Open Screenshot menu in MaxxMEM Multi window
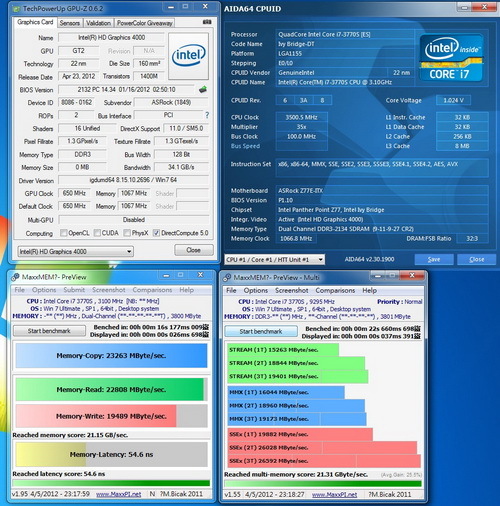Screen dimensions: 500x506 tap(292, 290)
